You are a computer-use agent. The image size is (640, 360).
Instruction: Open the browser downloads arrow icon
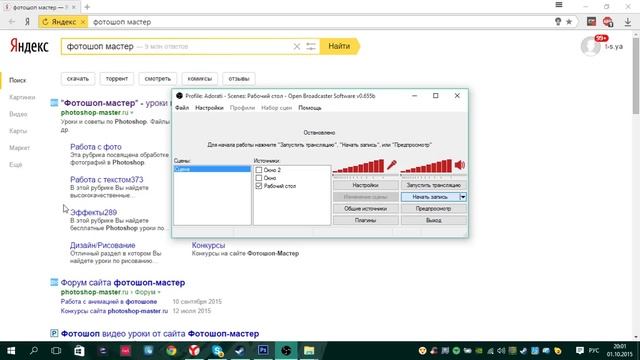tap(628, 22)
